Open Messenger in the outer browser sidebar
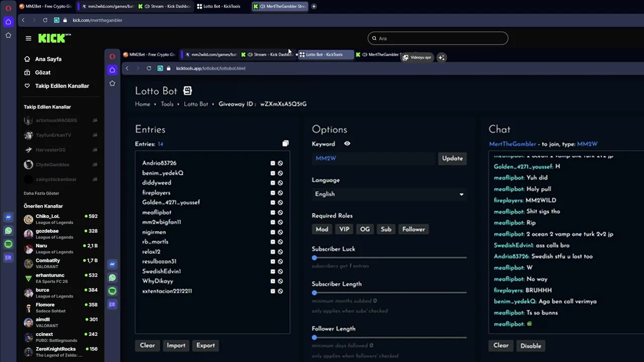Image resolution: width=644 pixels, height=362 pixels. [x=8, y=217]
